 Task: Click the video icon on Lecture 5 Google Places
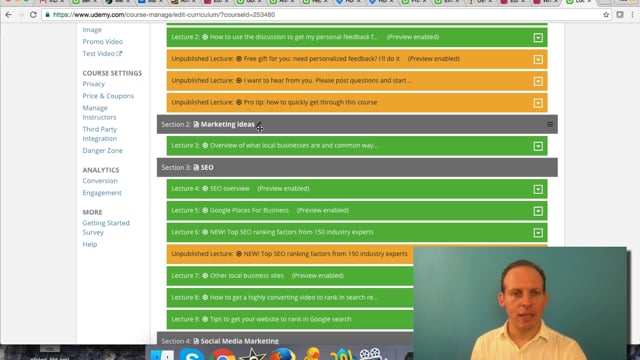pyautogui.click(x=205, y=210)
